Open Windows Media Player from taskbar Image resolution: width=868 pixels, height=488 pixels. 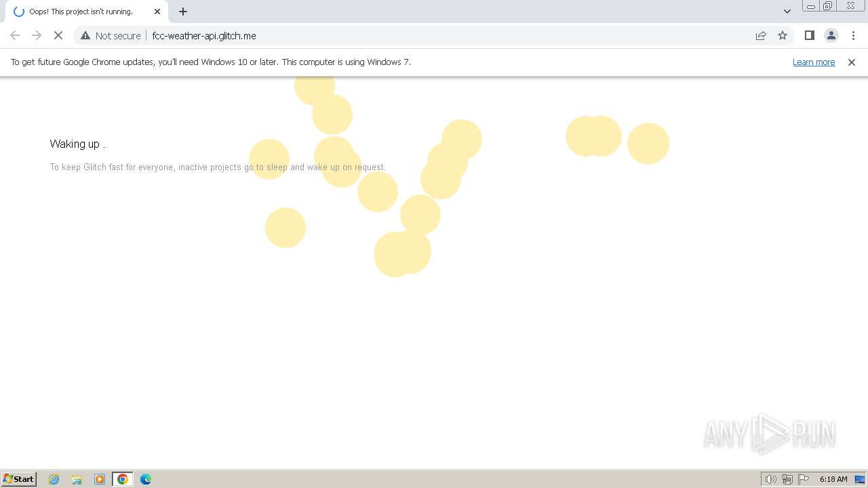pos(100,479)
